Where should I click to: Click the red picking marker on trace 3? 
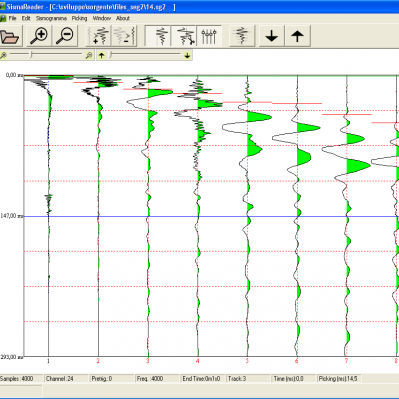[148, 89]
